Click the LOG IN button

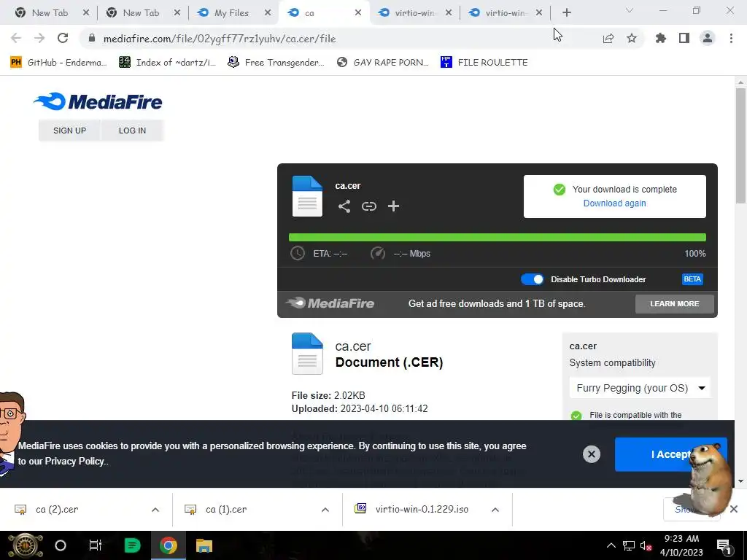133,131
